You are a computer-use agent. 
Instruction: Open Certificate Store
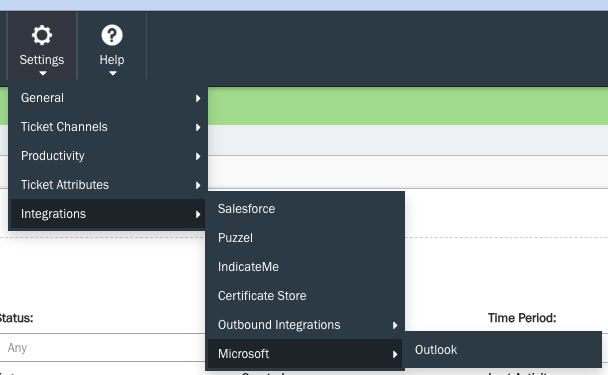point(305,296)
